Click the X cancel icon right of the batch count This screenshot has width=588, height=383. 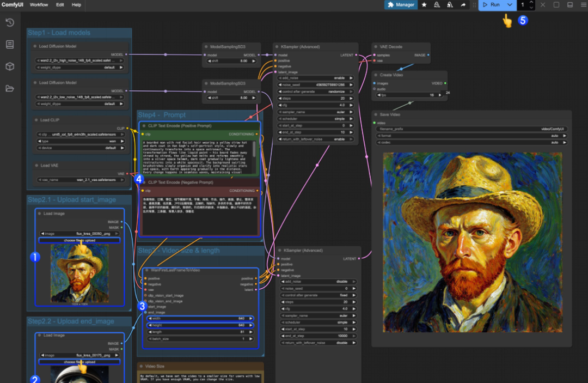pyautogui.click(x=543, y=5)
